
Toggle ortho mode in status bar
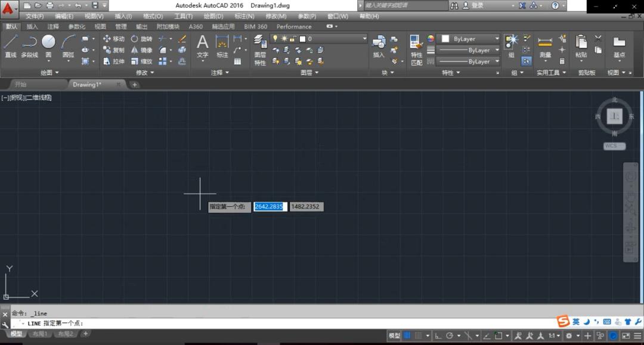coord(438,335)
